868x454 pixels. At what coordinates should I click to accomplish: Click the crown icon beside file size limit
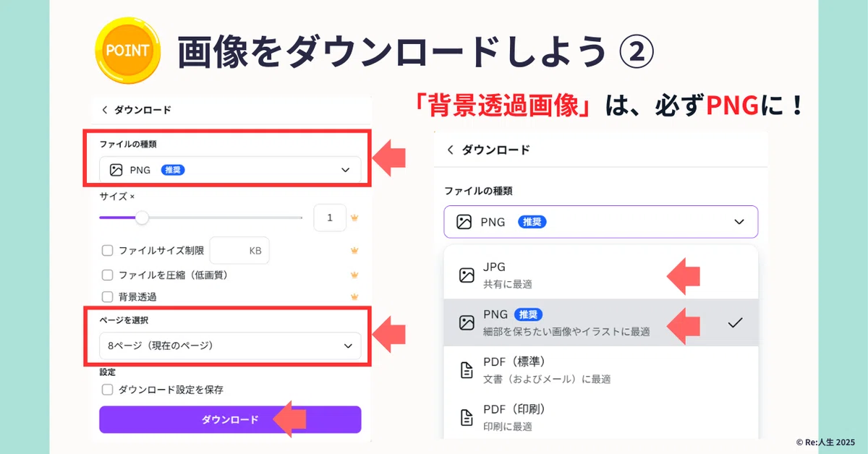354,251
